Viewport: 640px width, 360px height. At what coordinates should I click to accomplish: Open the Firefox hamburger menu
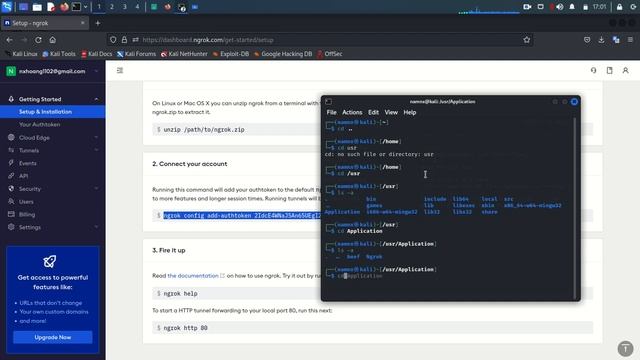coord(630,40)
